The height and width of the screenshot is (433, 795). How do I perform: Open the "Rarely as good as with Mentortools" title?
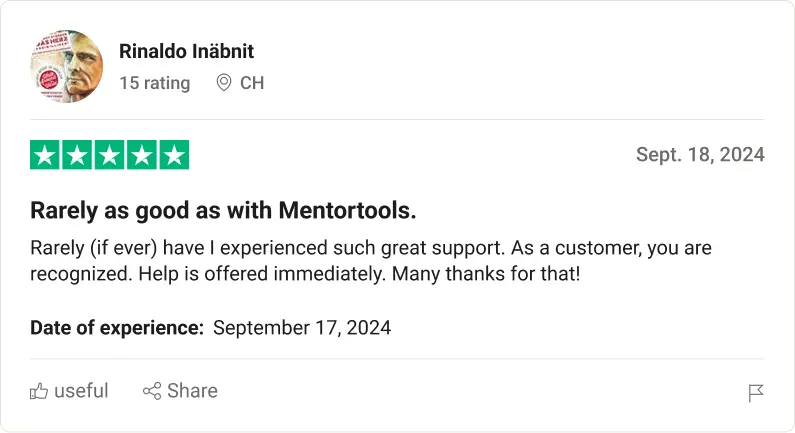[x=223, y=211]
